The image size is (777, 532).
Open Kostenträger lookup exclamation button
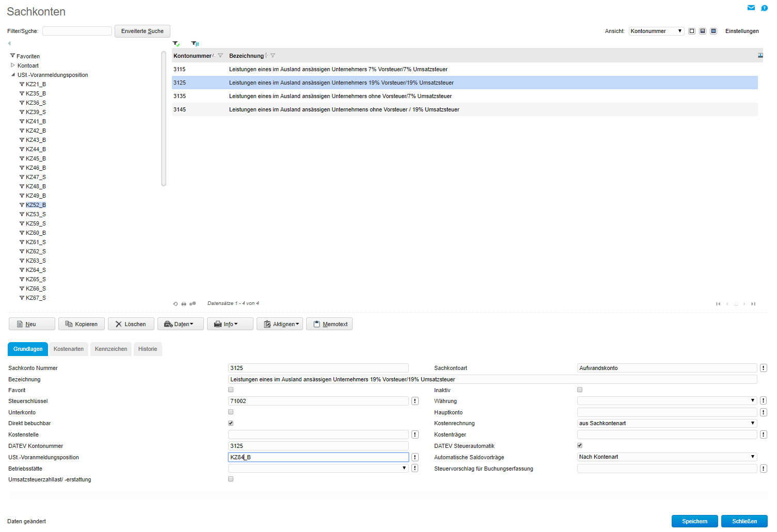pos(763,434)
